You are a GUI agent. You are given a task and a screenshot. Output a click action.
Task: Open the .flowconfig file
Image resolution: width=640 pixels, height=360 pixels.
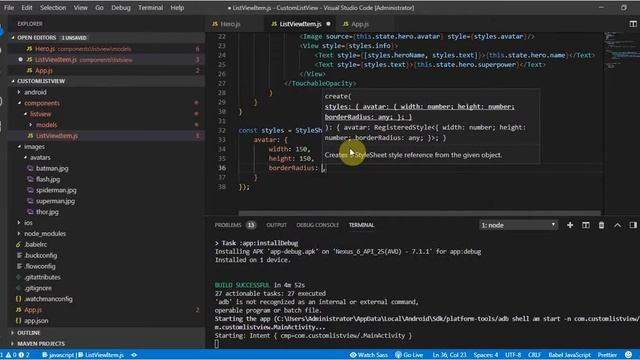tap(106, 266)
